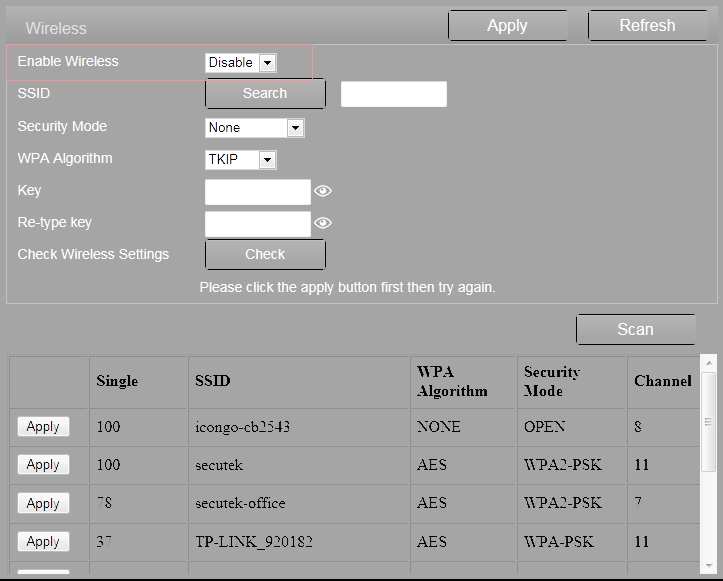Click the WPA Algorithm column header

[x=463, y=381]
